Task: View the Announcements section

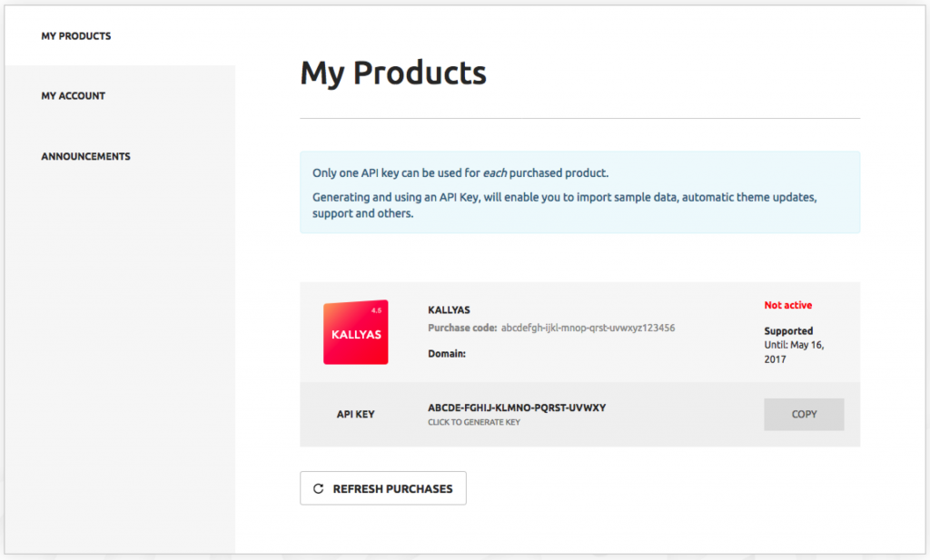Action: (85, 156)
